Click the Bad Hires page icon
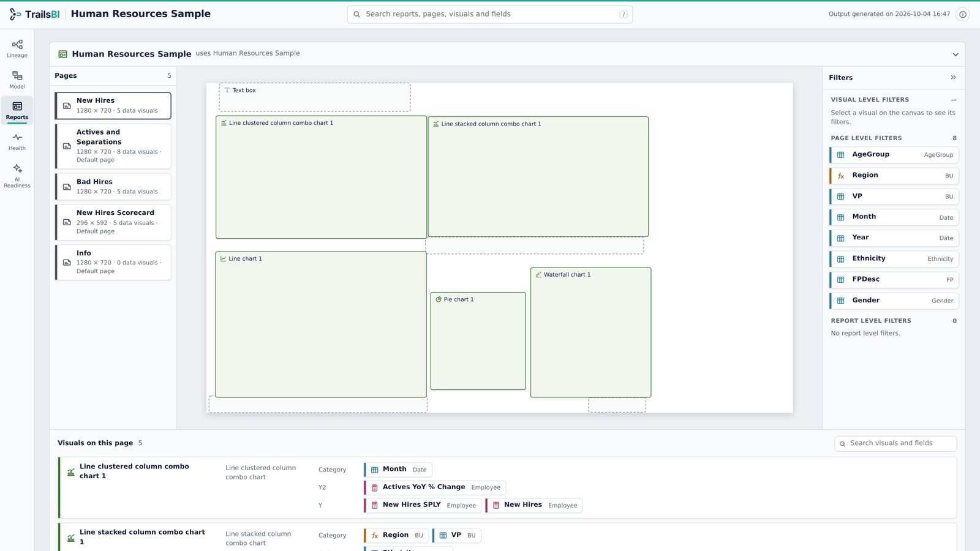Image resolution: width=980 pixels, height=551 pixels. point(67,187)
